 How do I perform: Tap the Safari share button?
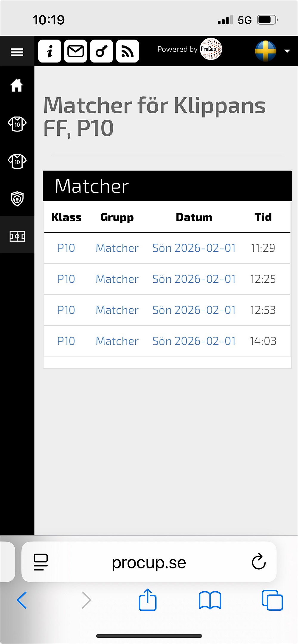148,600
